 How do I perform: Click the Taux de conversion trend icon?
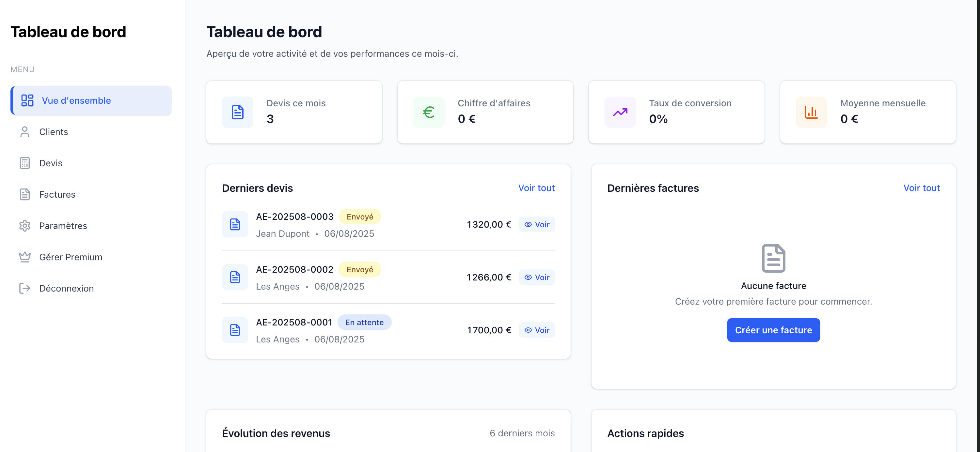click(620, 112)
